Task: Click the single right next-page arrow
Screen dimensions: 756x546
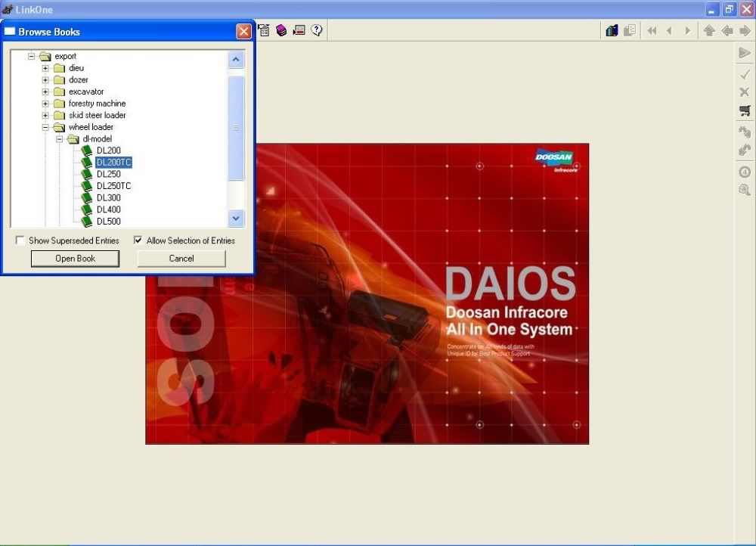Action: [x=687, y=31]
